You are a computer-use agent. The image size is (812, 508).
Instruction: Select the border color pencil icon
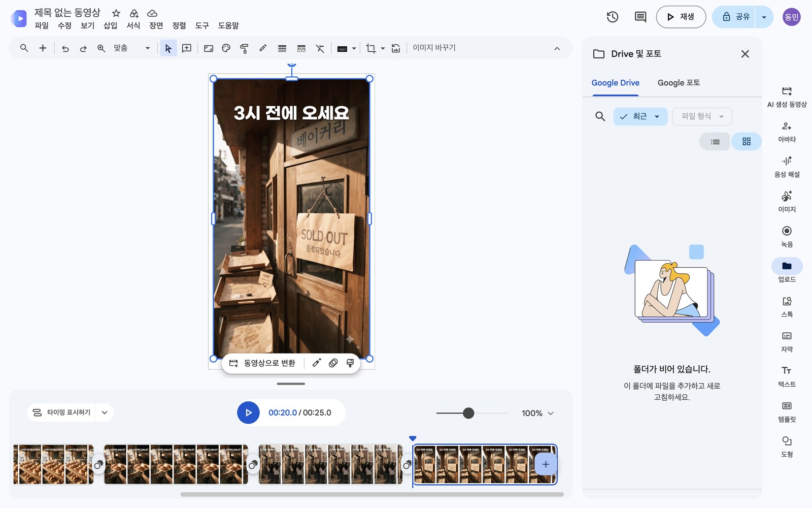262,48
